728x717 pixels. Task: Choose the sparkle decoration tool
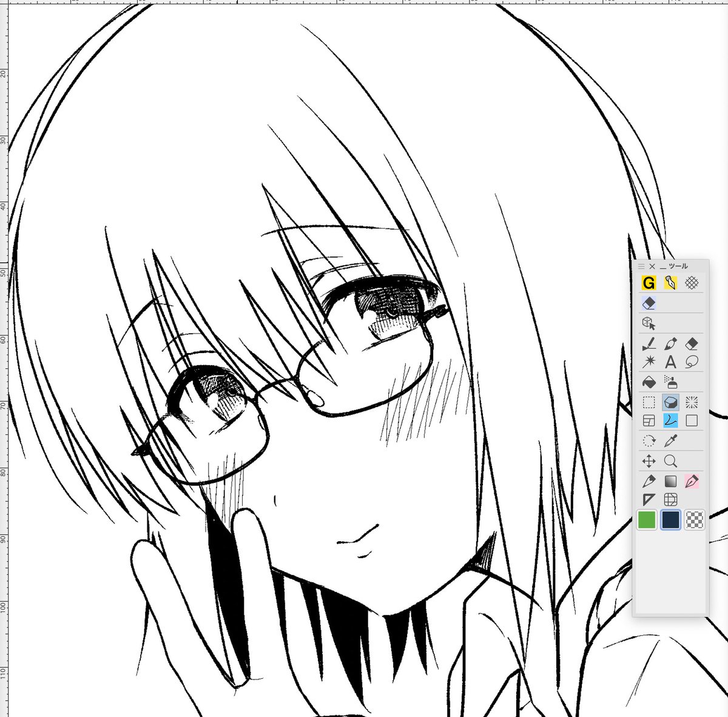tap(649, 362)
